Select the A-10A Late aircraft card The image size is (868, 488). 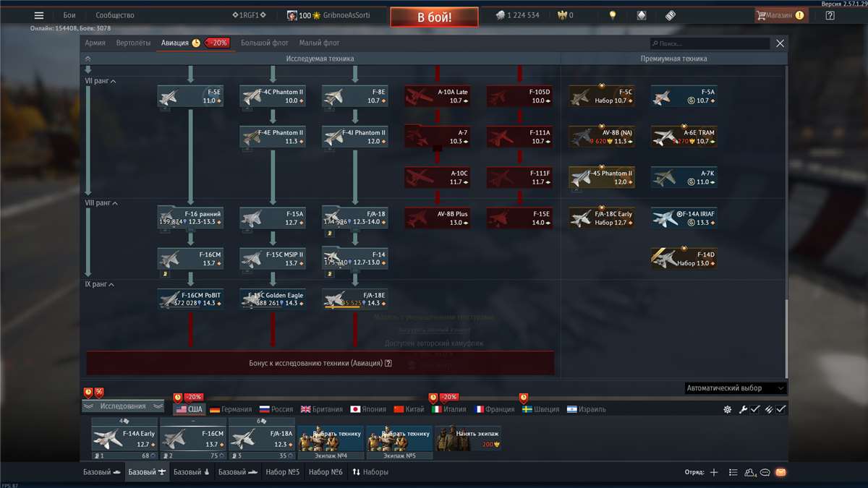437,97
